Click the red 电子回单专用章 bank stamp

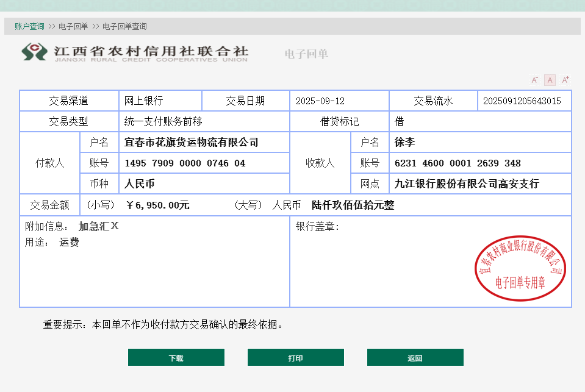[520, 268]
